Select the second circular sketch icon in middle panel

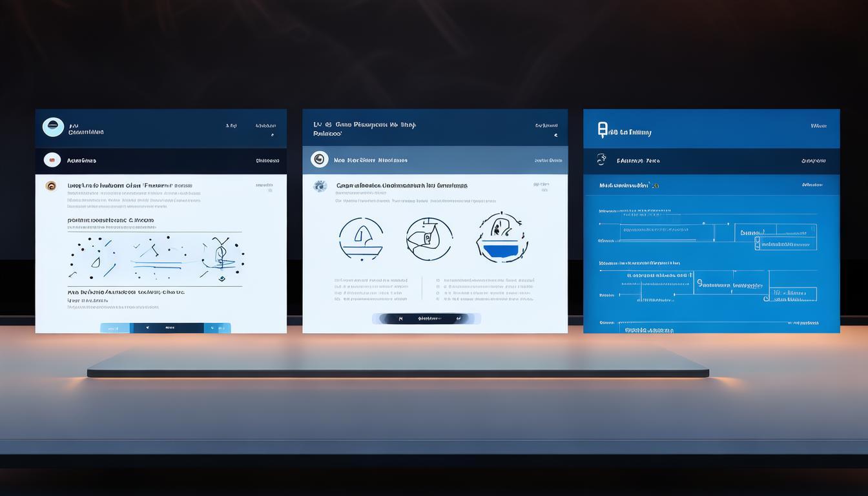[429, 238]
